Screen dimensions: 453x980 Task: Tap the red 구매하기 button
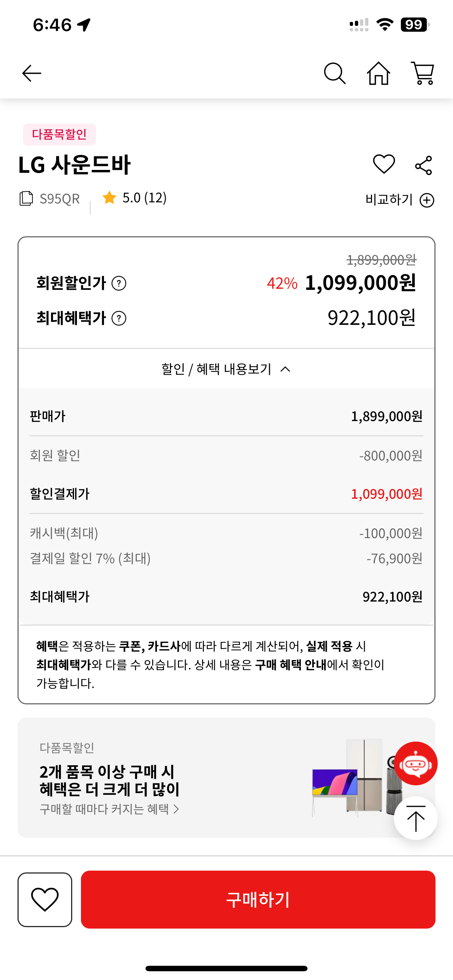pos(258,899)
